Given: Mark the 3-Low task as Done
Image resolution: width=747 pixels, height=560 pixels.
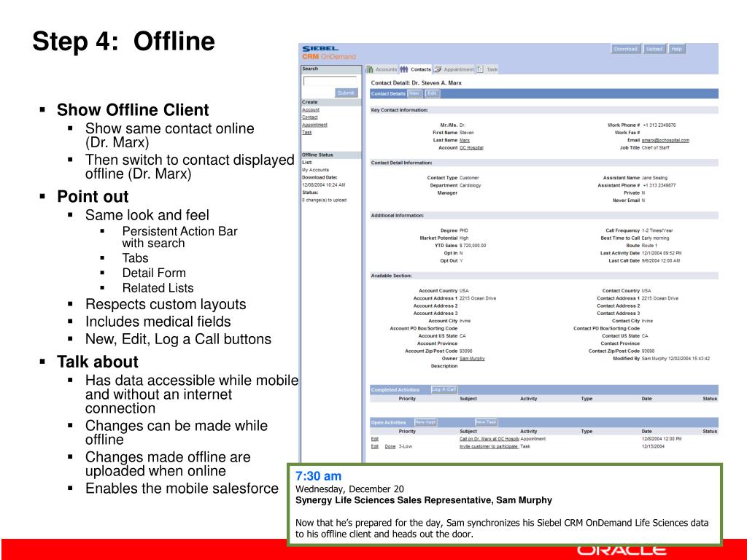Looking at the screenshot, I should pyautogui.click(x=390, y=447).
